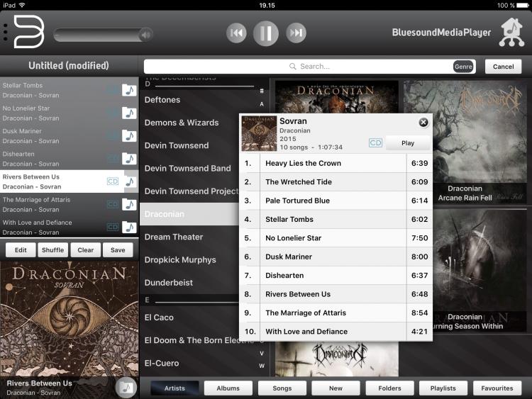Viewport: 532px width, 399px height.
Task: Tap the three-dot menu handle
Action: (6, 32)
